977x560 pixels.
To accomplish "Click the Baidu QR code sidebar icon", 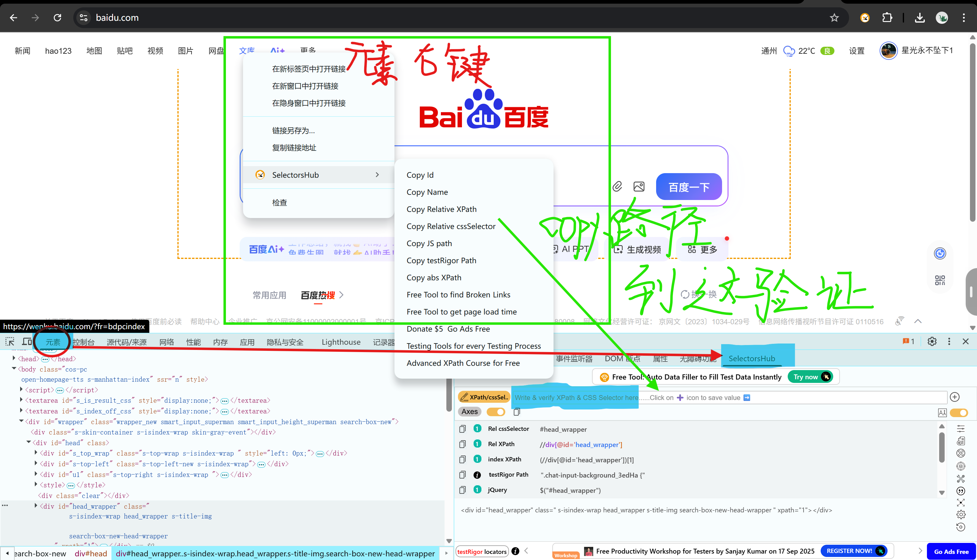I will click(940, 280).
